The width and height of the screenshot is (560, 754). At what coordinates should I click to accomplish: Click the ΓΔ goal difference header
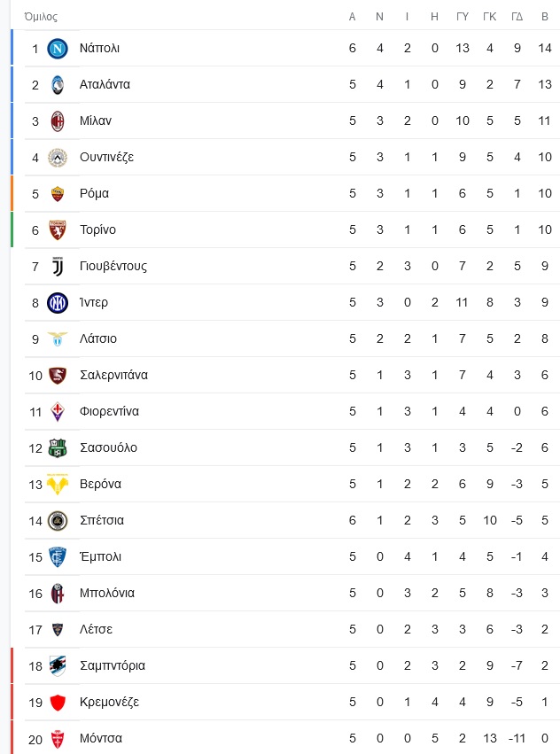517,17
